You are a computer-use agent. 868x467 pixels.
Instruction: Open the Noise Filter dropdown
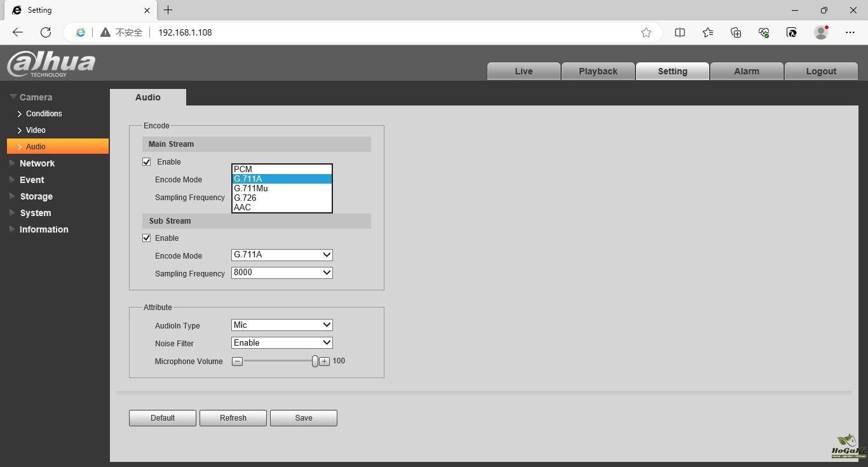click(281, 343)
